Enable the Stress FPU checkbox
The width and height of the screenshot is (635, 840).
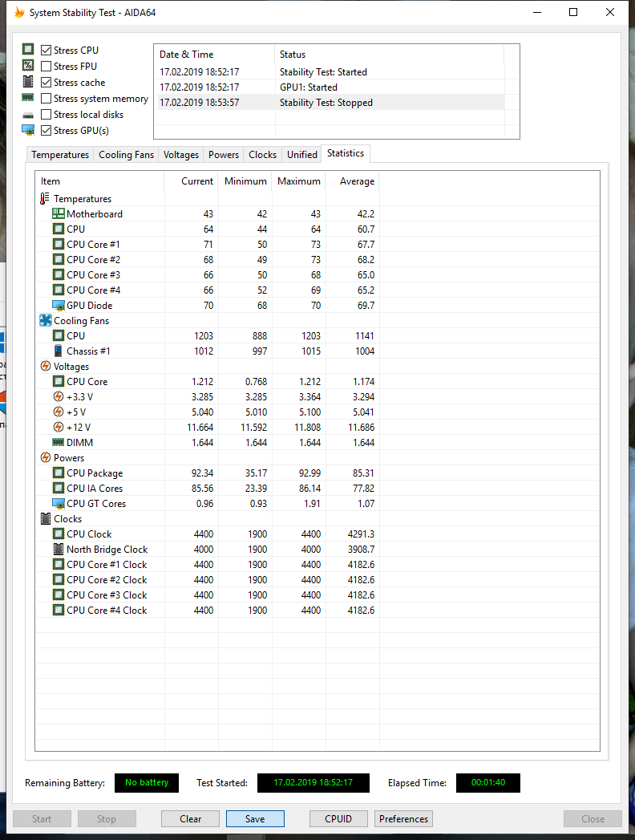pyautogui.click(x=46, y=67)
